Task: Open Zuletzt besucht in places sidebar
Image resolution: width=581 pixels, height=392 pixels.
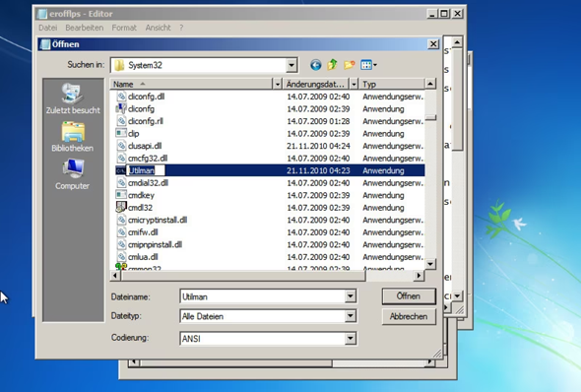Action: 73,98
